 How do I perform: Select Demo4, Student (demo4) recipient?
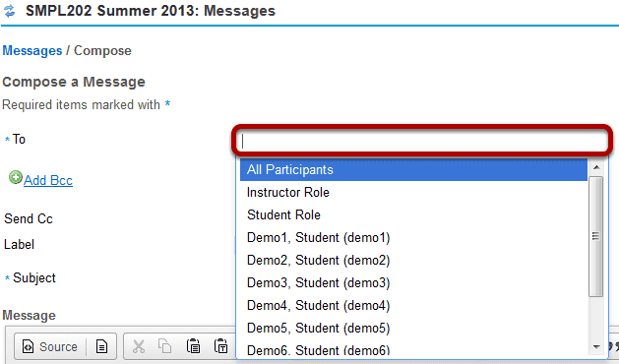(x=413, y=306)
